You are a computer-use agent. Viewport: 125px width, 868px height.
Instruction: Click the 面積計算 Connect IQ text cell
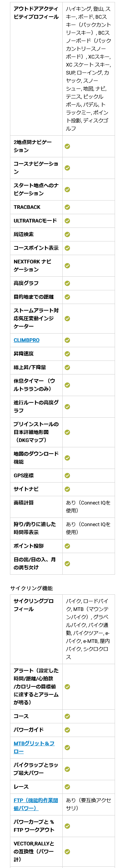[88, 506]
